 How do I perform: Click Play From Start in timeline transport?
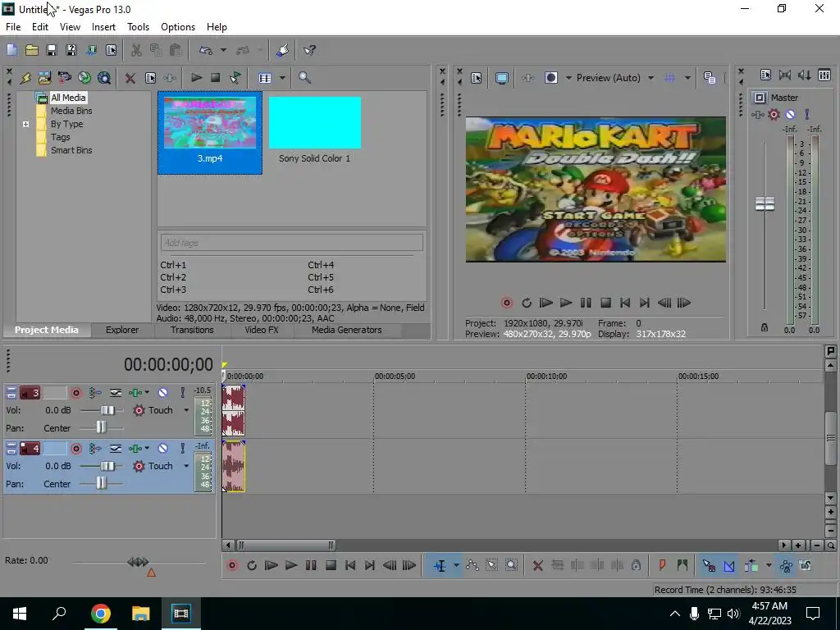271,565
